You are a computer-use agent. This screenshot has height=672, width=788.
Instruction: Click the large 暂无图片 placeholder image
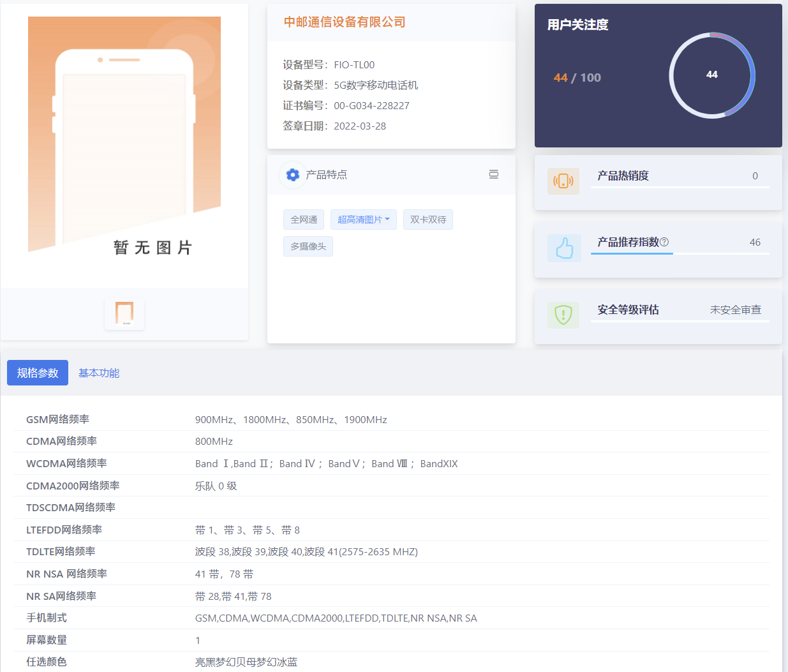point(124,135)
